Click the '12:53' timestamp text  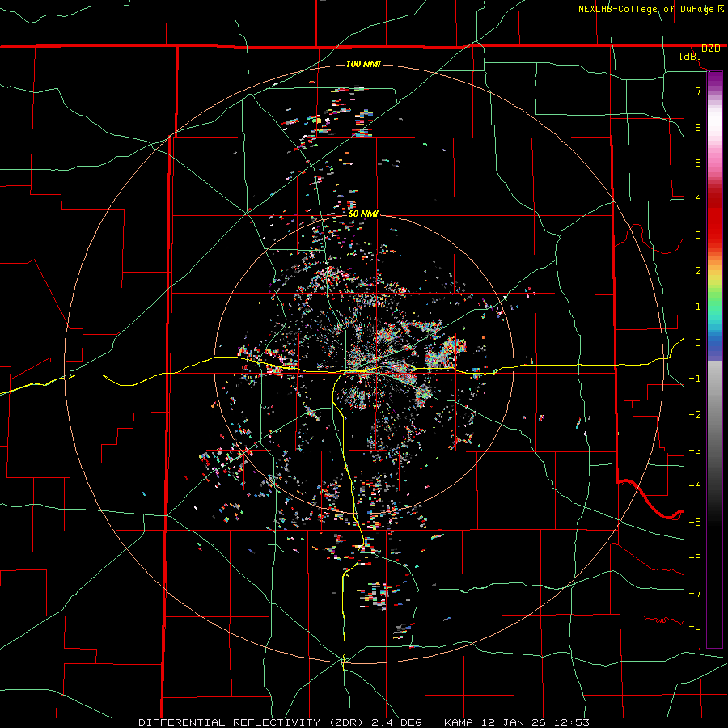coord(570,722)
